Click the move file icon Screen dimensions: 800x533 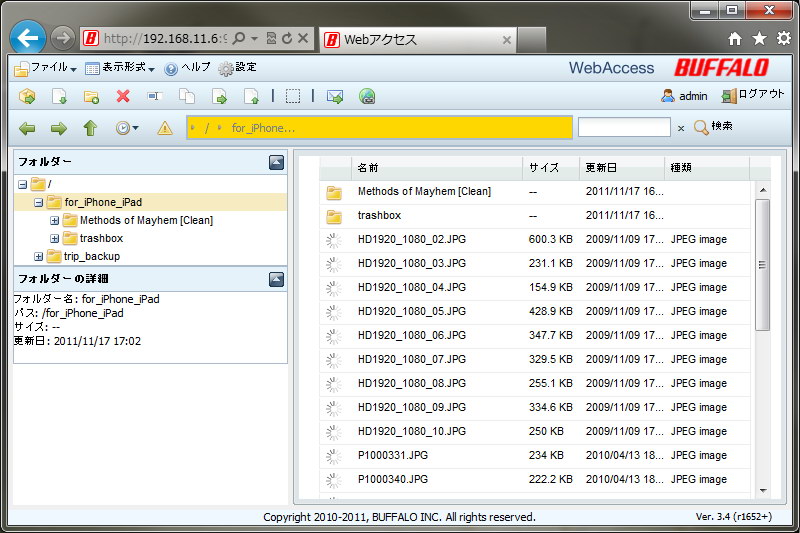(x=219, y=96)
